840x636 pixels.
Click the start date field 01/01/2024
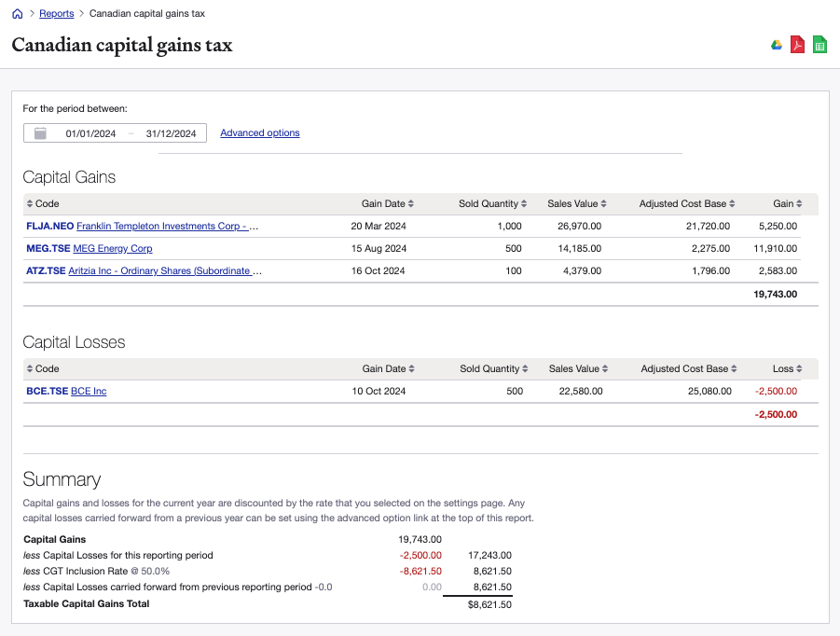point(90,133)
